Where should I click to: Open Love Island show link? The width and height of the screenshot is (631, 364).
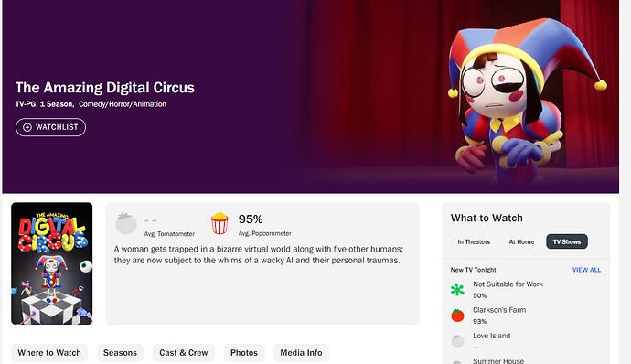pyautogui.click(x=492, y=336)
